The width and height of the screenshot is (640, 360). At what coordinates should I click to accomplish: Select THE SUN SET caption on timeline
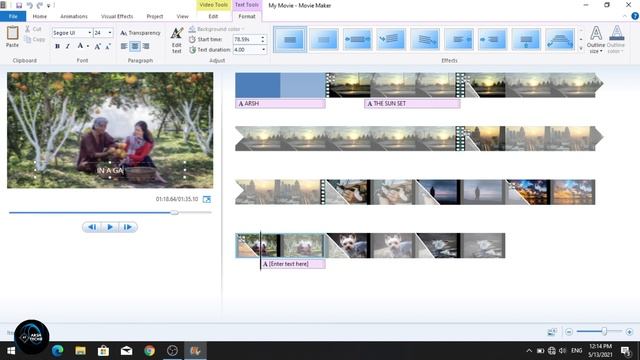pyautogui.click(x=412, y=104)
